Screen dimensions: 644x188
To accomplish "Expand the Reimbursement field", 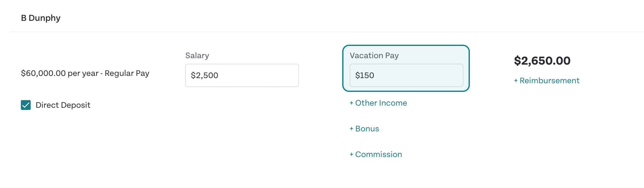I will click(x=546, y=81).
